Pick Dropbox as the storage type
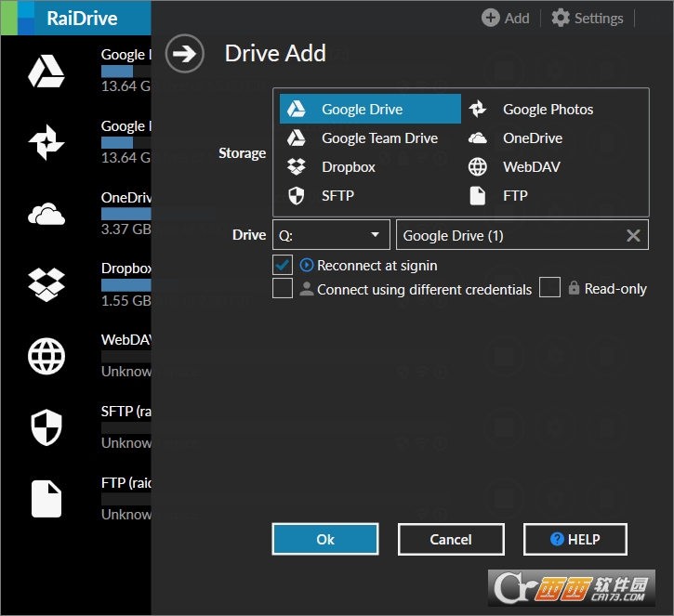This screenshot has height=616, width=674. [x=371, y=166]
